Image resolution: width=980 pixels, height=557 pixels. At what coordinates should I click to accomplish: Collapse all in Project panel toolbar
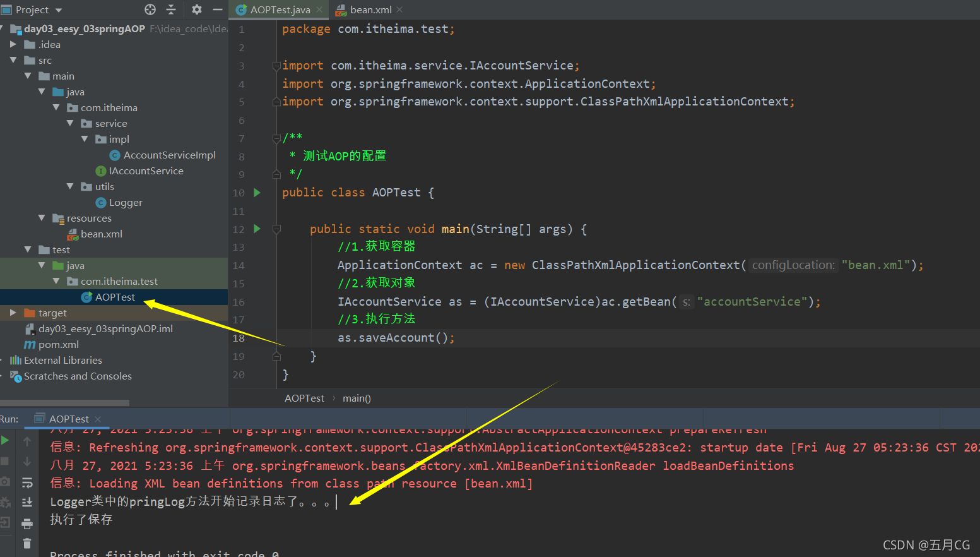tap(171, 9)
